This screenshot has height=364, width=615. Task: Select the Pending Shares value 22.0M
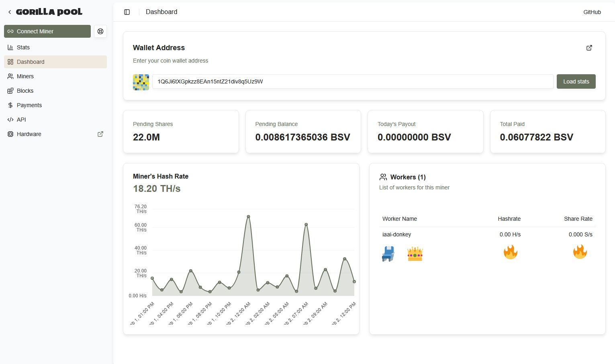click(x=146, y=137)
